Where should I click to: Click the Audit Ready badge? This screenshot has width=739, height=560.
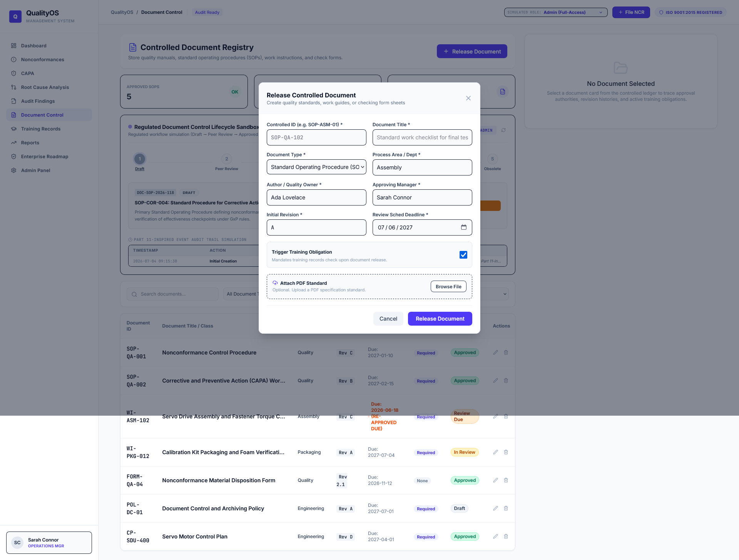coord(207,12)
